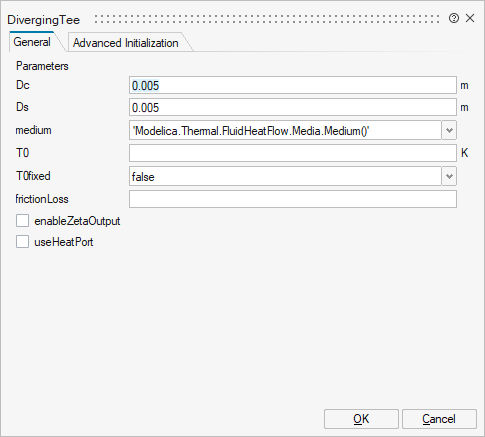Open the T0fixed dropdown arrow

tap(449, 176)
